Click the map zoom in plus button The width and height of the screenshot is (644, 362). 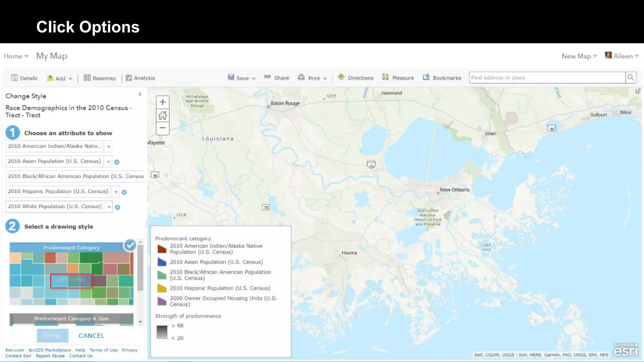coord(163,102)
